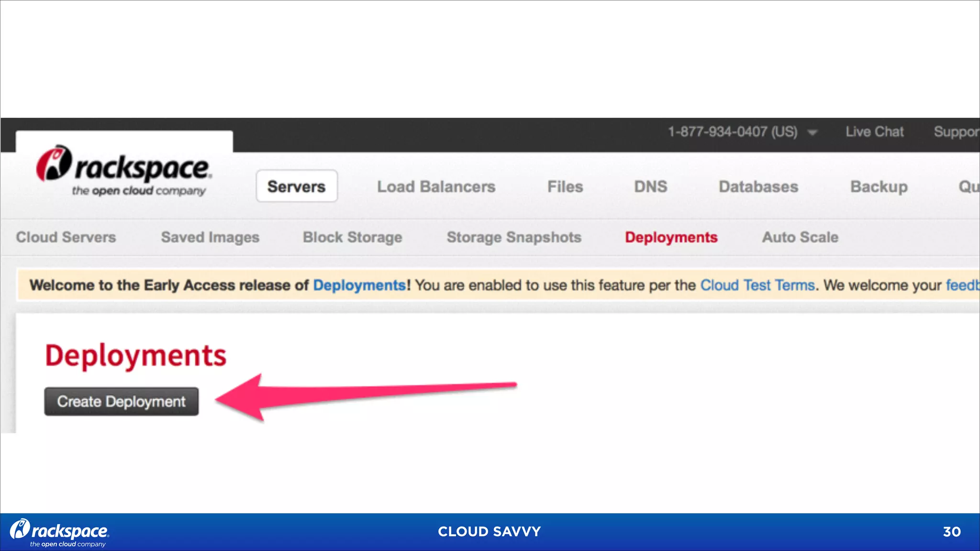Click the Rackspace logo in the header
The image size is (980, 551).
[x=123, y=171]
